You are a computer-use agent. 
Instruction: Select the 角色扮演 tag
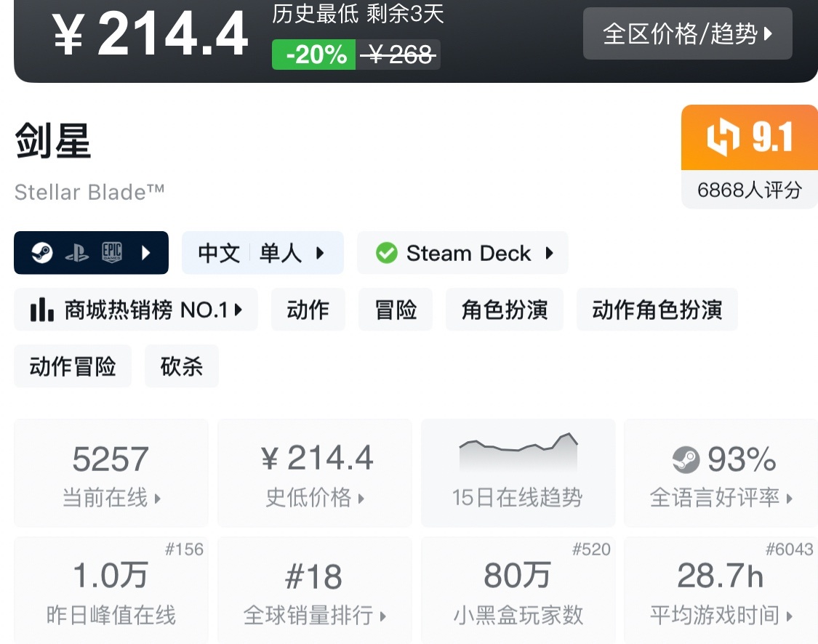pos(504,310)
